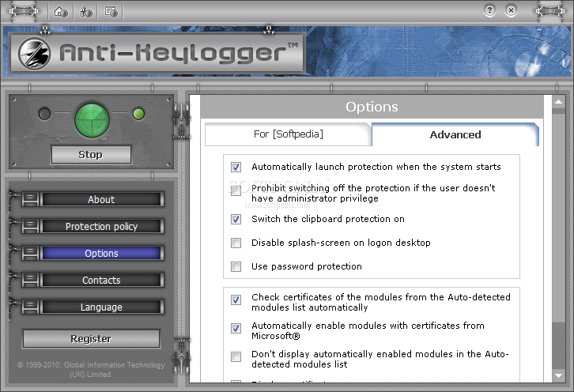Stop the protection
574x392 pixels.
(91, 154)
